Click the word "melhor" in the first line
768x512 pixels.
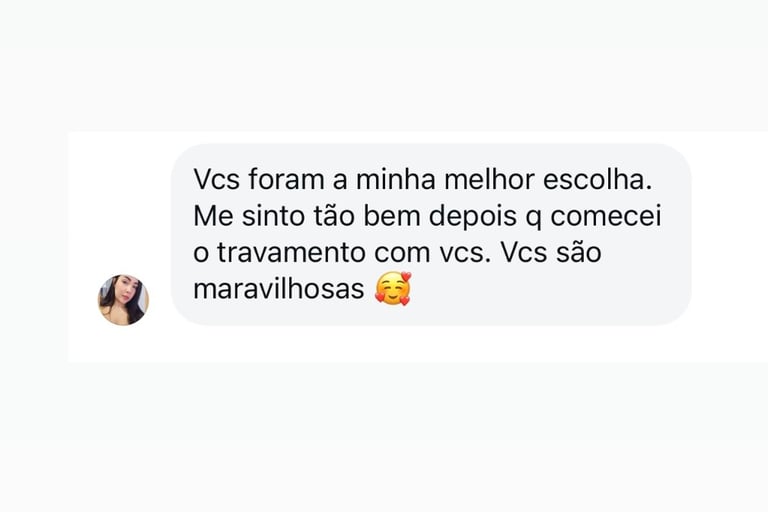tap(489, 179)
